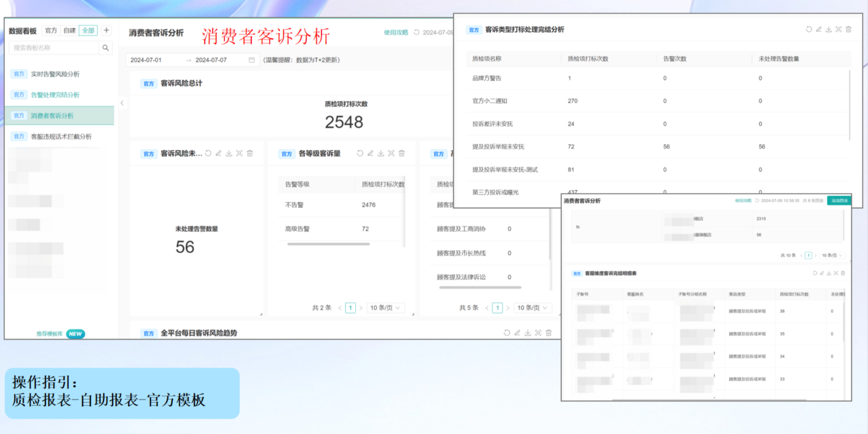
Task: Delete 全平台每日客诉风险趋势 chart
Action: pyautogui.click(x=548, y=333)
